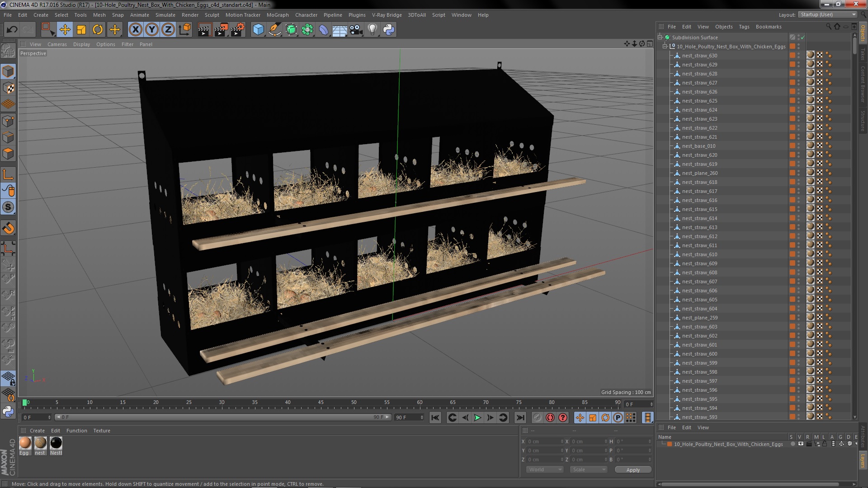Open Object manager Tags menu
868x488 pixels.
pos(744,27)
